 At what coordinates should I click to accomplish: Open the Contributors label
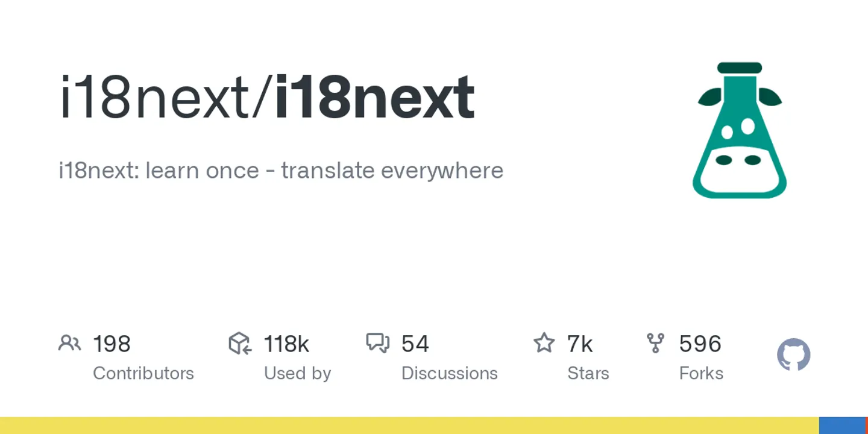(x=143, y=374)
